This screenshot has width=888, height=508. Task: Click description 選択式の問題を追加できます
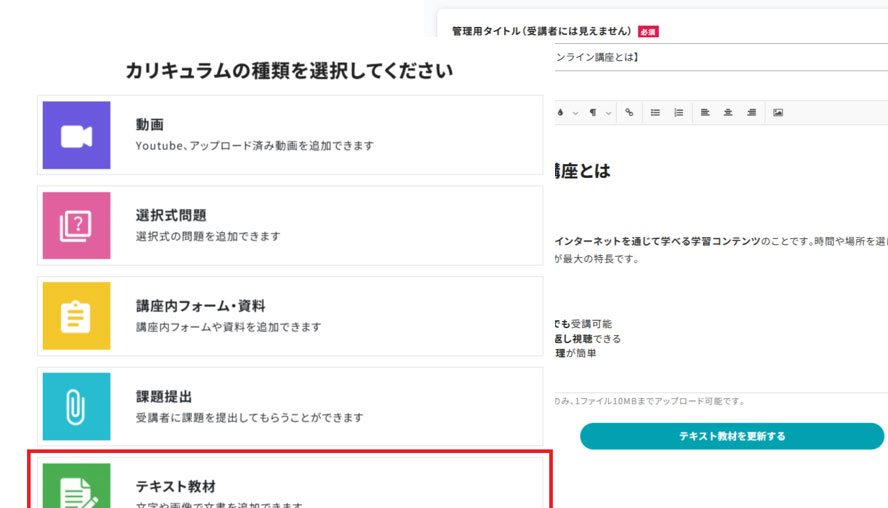[x=208, y=236]
